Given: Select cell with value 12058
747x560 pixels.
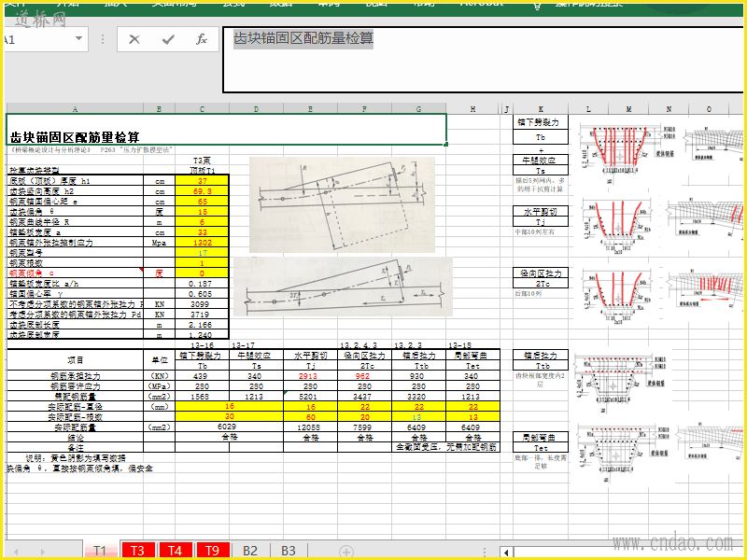Looking at the screenshot, I should point(310,427).
